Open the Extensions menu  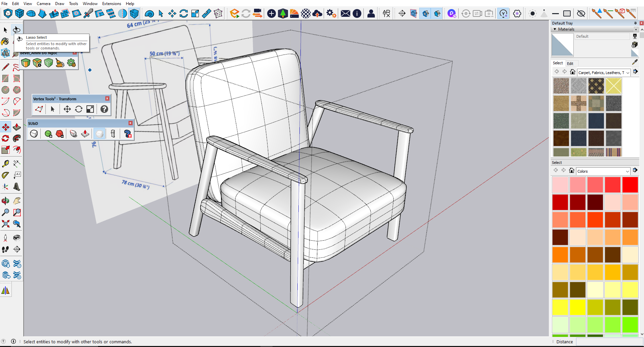point(111,4)
